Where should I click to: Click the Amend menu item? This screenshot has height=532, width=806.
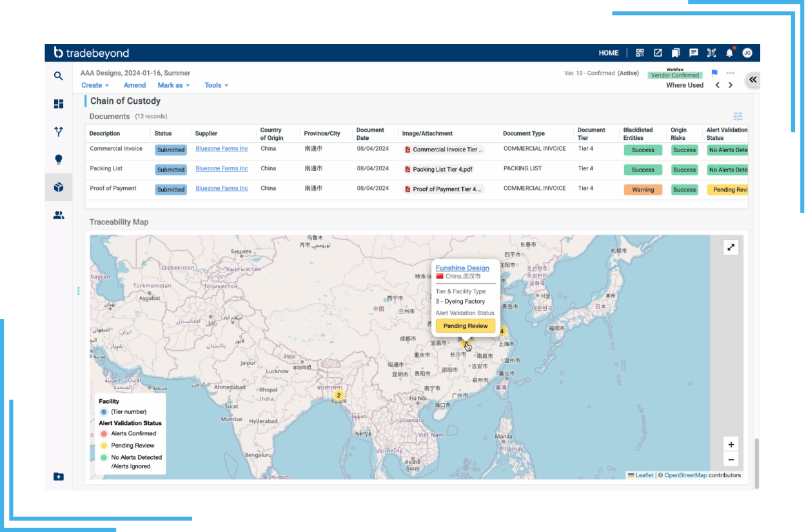pyautogui.click(x=135, y=85)
